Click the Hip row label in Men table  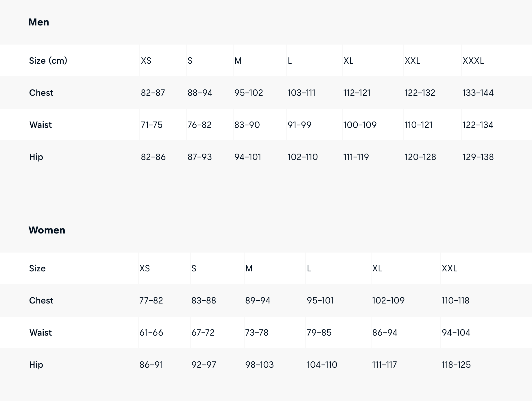point(36,157)
